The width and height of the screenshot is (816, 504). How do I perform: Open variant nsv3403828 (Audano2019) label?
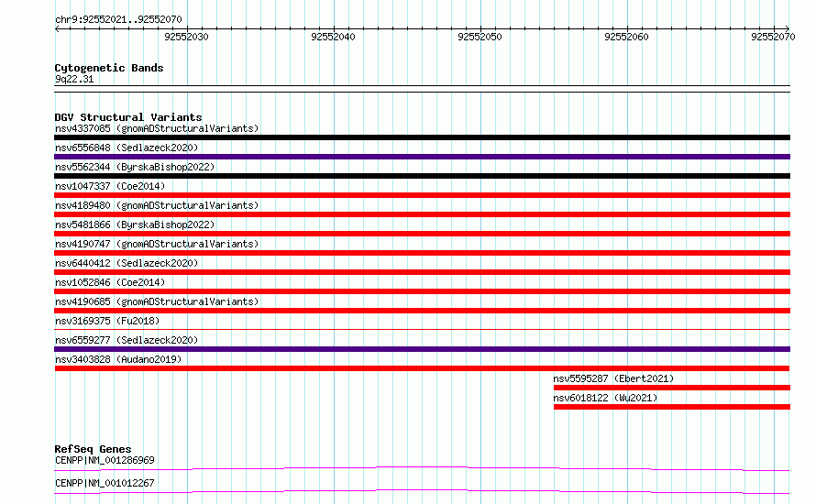pos(118,359)
